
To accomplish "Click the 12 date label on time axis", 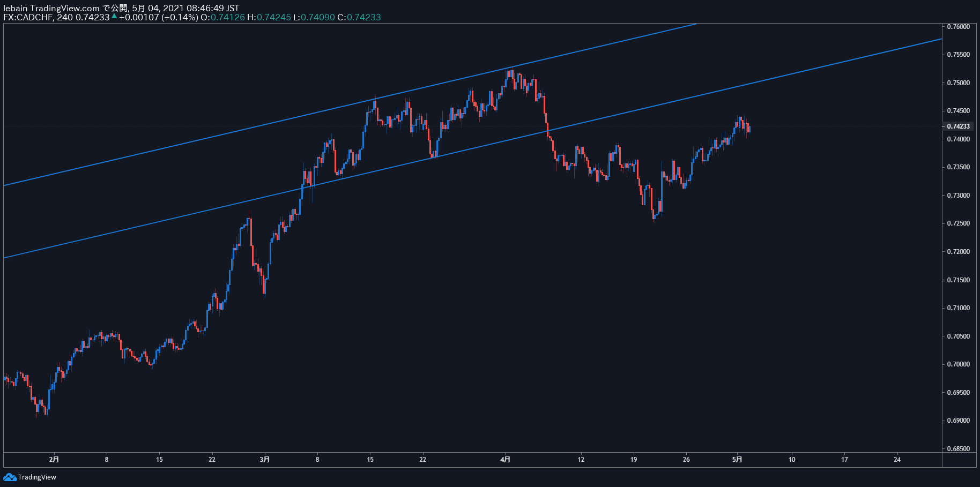I will pyautogui.click(x=581, y=459).
